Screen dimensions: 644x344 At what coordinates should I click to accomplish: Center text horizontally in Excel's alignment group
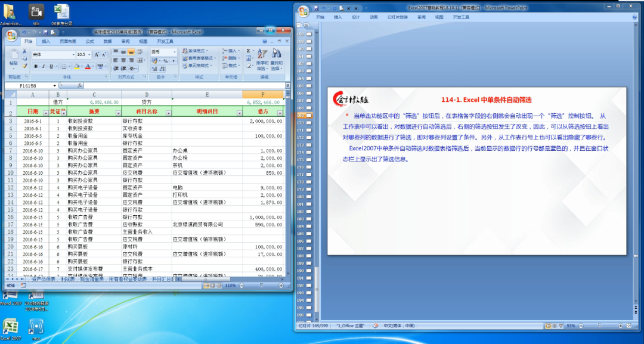click(x=123, y=60)
